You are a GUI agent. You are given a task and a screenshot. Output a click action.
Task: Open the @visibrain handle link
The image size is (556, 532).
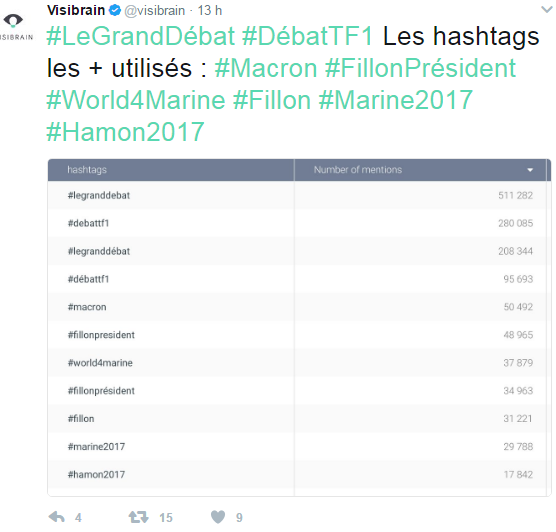point(155,11)
